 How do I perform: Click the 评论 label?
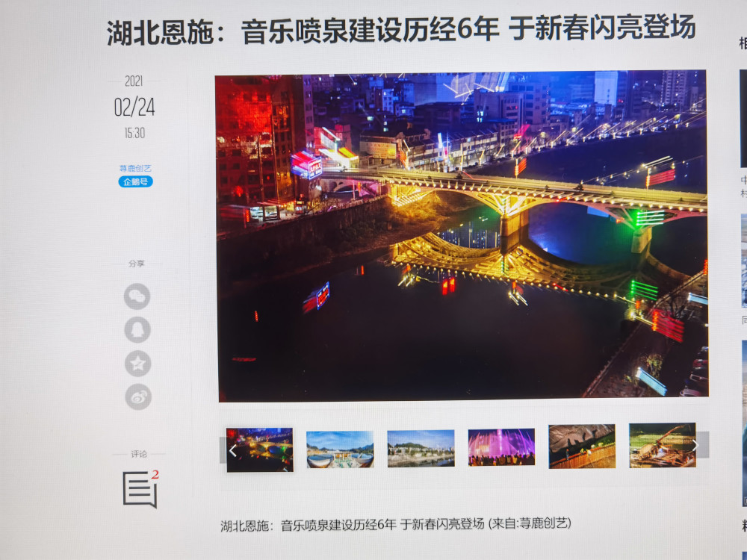(x=139, y=454)
